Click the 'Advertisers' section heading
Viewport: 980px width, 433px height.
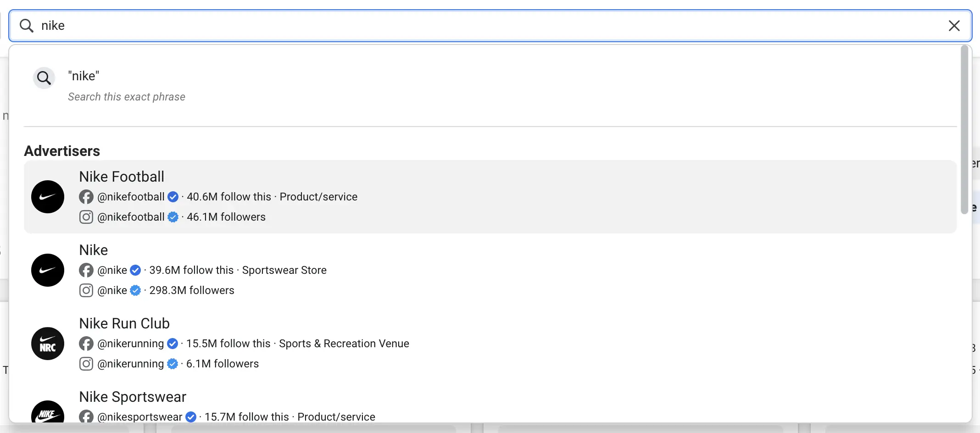click(62, 151)
